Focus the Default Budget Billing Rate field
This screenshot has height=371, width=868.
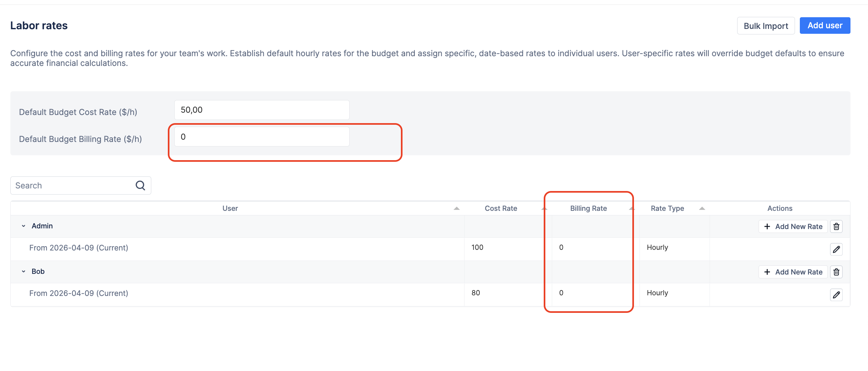pyautogui.click(x=262, y=137)
